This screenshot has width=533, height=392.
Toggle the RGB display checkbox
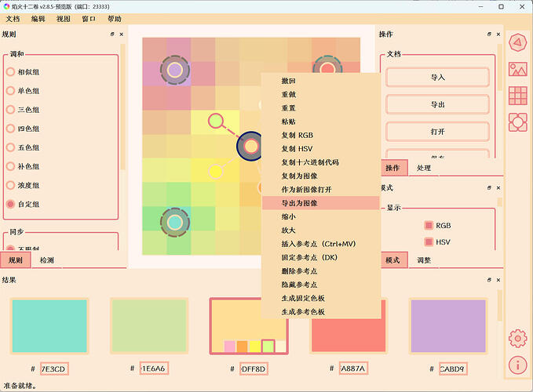coord(429,225)
